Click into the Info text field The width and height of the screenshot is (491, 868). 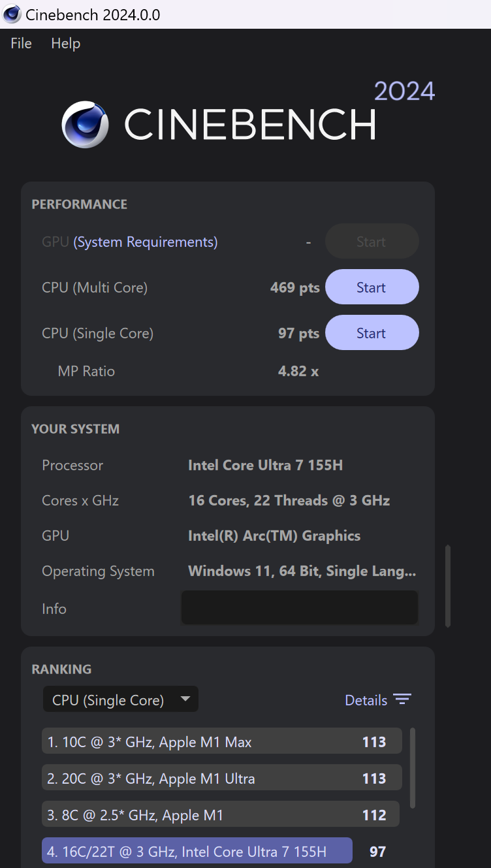coord(300,607)
